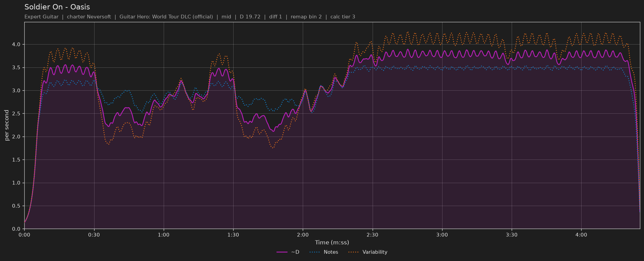Click the 3:00 x-axis tick label
This screenshot has width=644, height=261.
[x=442, y=235]
